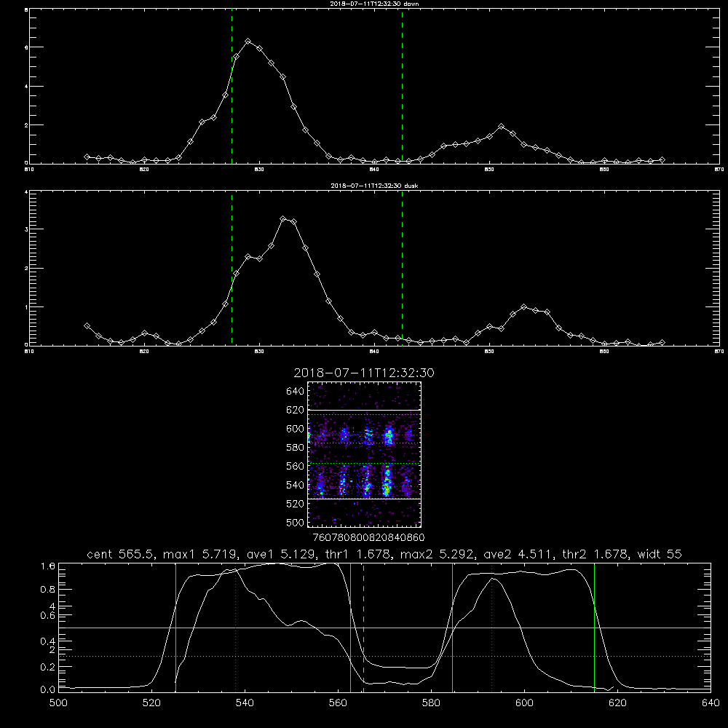Open the color spectral image thumbnail
Viewport: 728px width, 728px height.
pos(365,454)
